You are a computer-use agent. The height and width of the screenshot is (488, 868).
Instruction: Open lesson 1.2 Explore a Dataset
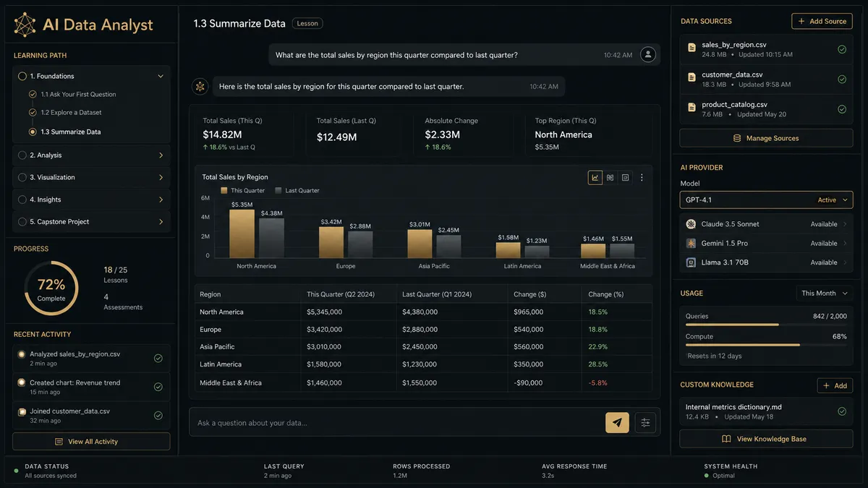[x=71, y=113]
